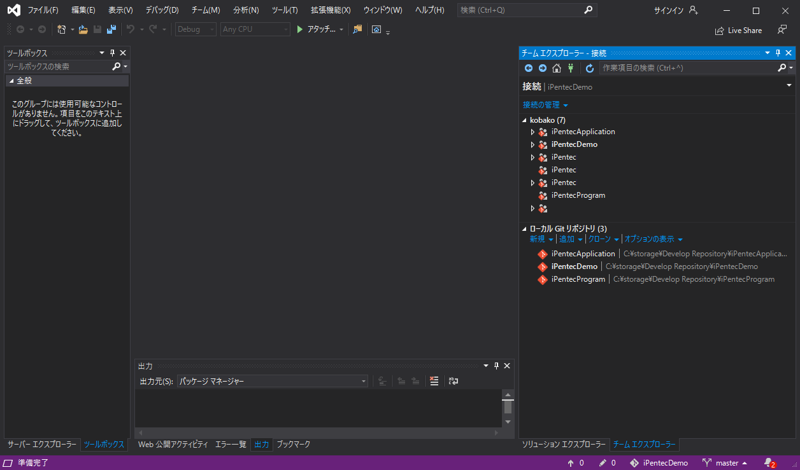The height and width of the screenshot is (470, 800).
Task: Go back in Team Explorer
Action: pyautogui.click(x=529, y=68)
